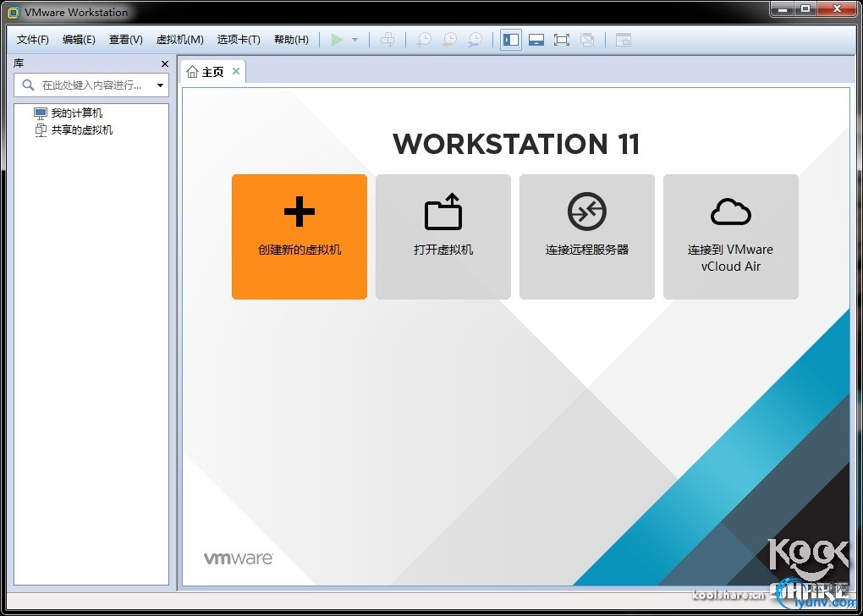Click the 打开虚拟机 tile
The image size is (863, 616).
point(443,237)
